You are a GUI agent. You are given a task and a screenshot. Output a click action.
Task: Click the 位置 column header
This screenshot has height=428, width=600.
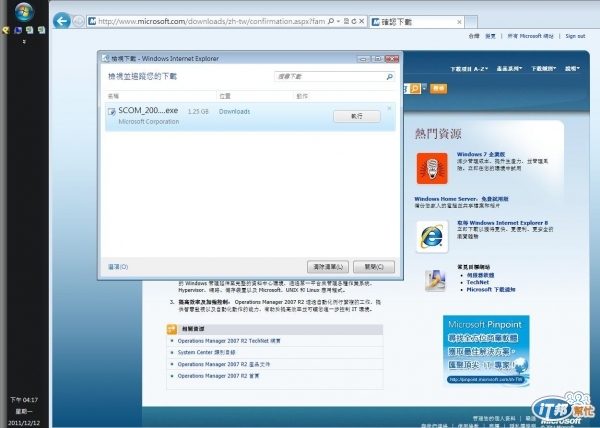225,96
